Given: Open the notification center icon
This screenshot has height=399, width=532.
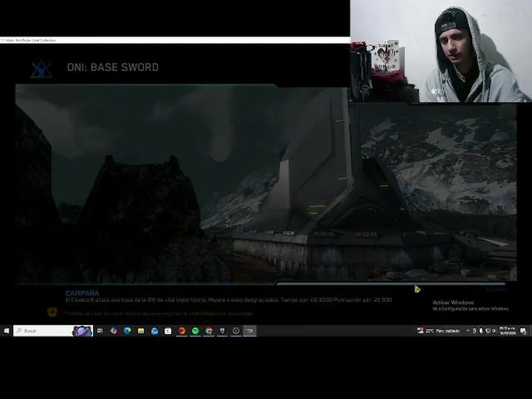Looking at the screenshot, I should pyautogui.click(x=524, y=331).
